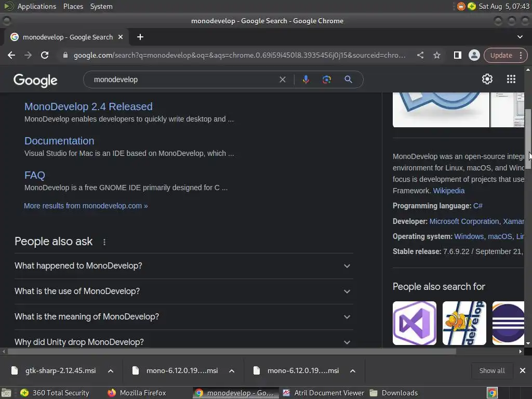Open the System menu
Viewport: 532px width, 399px height.
[101, 6]
